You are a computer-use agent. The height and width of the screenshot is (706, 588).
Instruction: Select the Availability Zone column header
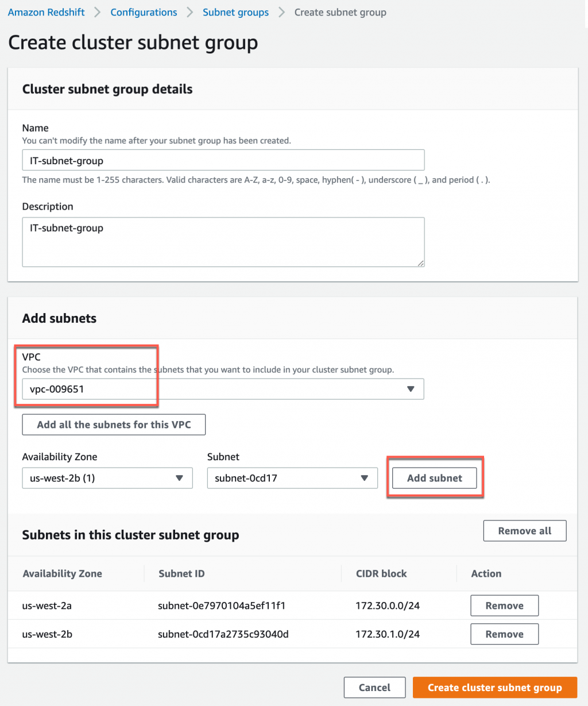click(x=63, y=573)
